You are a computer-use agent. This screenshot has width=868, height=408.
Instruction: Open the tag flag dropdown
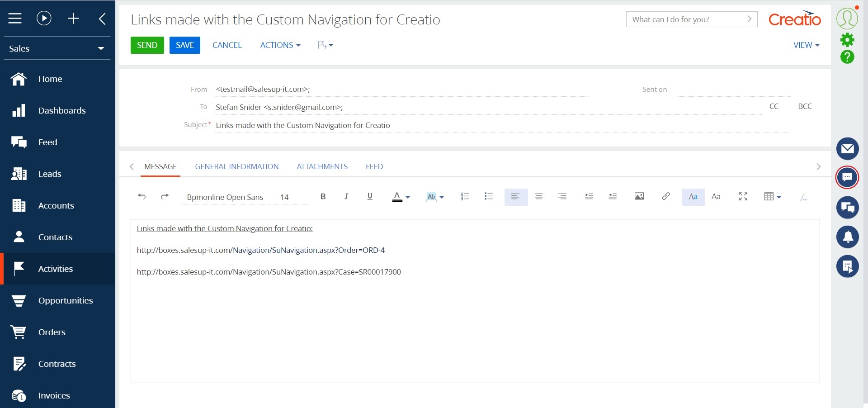click(x=325, y=45)
